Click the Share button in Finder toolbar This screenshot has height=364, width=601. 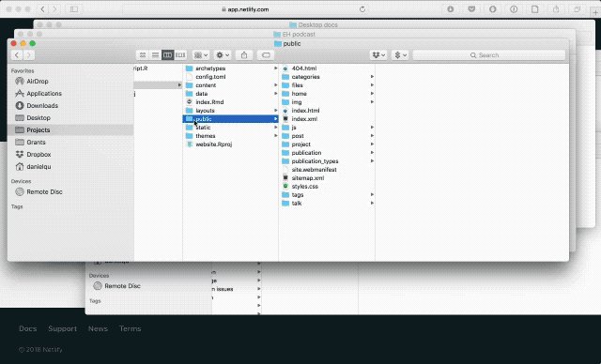point(244,55)
